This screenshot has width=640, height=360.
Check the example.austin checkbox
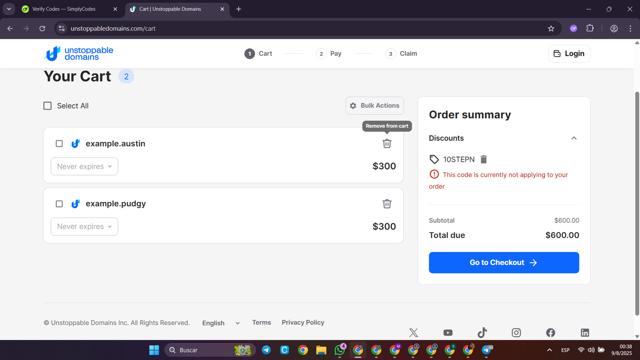click(59, 144)
